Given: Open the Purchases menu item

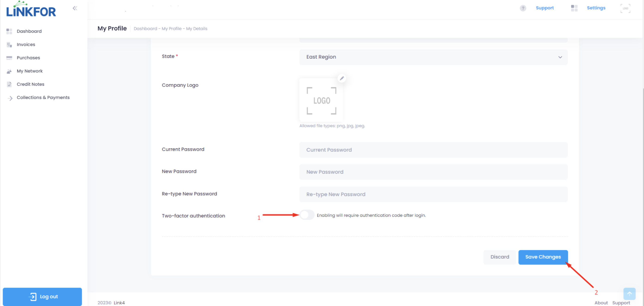Looking at the screenshot, I should click(x=28, y=58).
